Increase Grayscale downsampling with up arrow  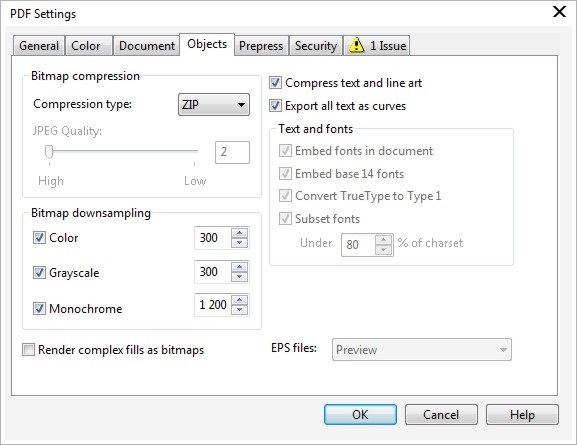tap(240, 267)
